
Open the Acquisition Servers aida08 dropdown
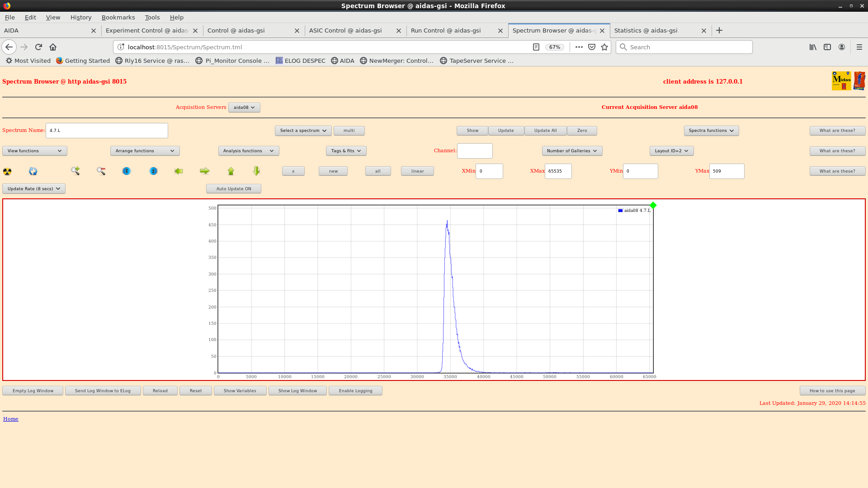[244, 108]
